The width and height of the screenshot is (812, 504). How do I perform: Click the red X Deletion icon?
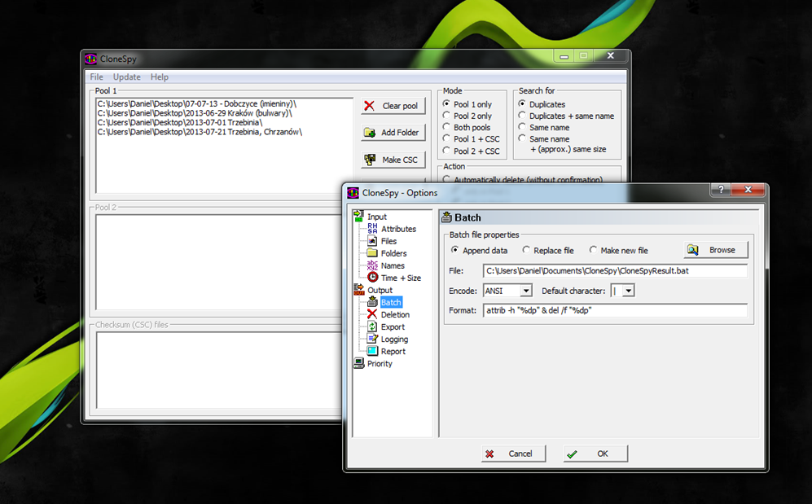(372, 314)
